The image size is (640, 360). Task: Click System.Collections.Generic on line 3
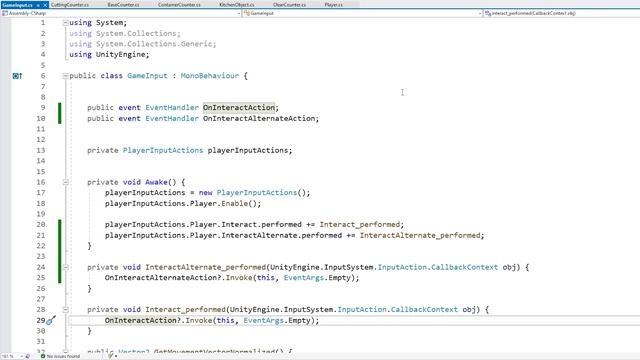coord(154,44)
